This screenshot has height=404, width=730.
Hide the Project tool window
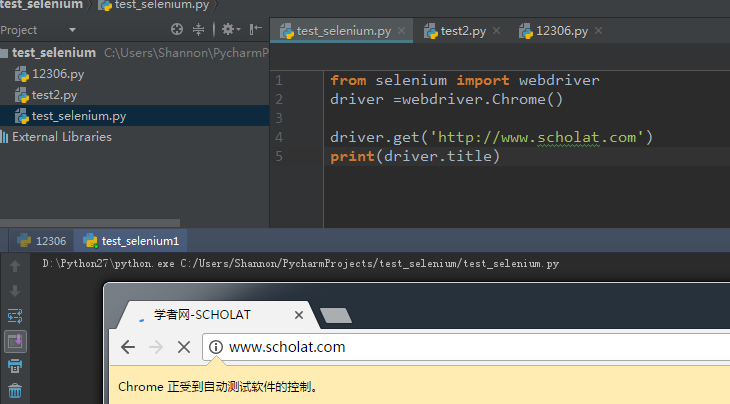254,30
